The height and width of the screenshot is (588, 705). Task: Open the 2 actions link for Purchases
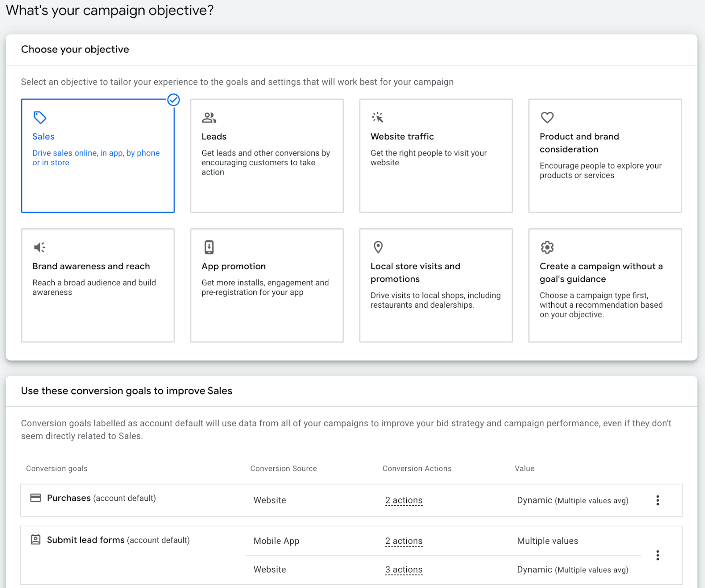(404, 500)
